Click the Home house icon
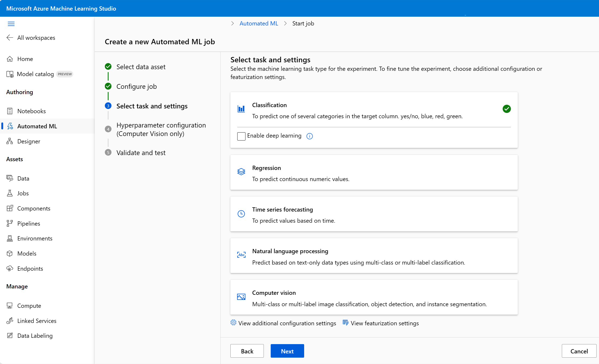Image resolution: width=599 pixels, height=364 pixels. 10,59
